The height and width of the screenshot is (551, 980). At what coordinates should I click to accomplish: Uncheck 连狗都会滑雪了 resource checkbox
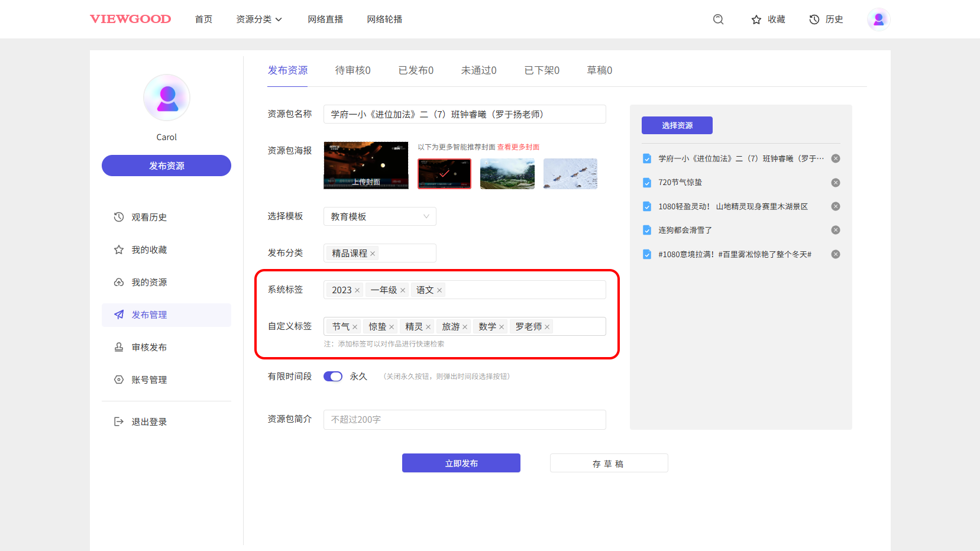pos(647,230)
